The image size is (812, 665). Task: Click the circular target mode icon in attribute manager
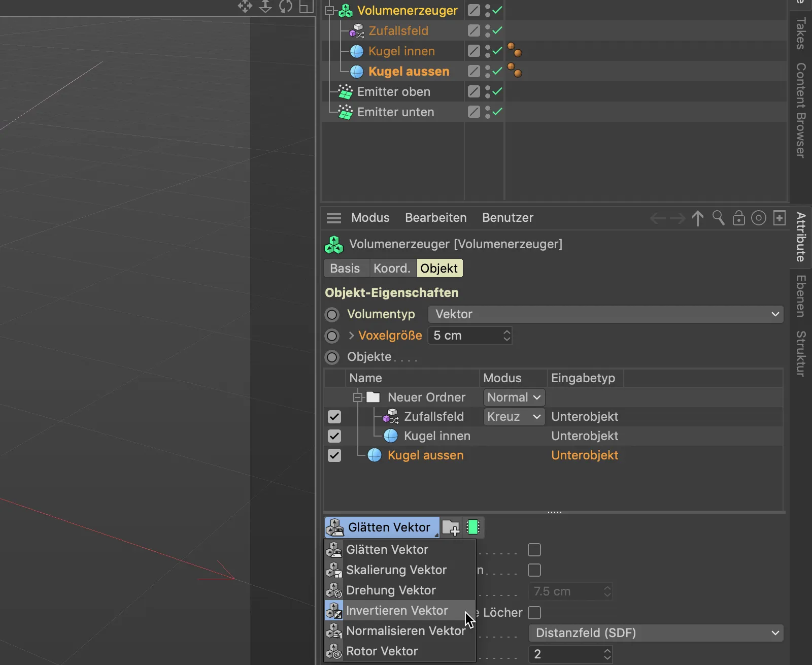[x=759, y=218]
